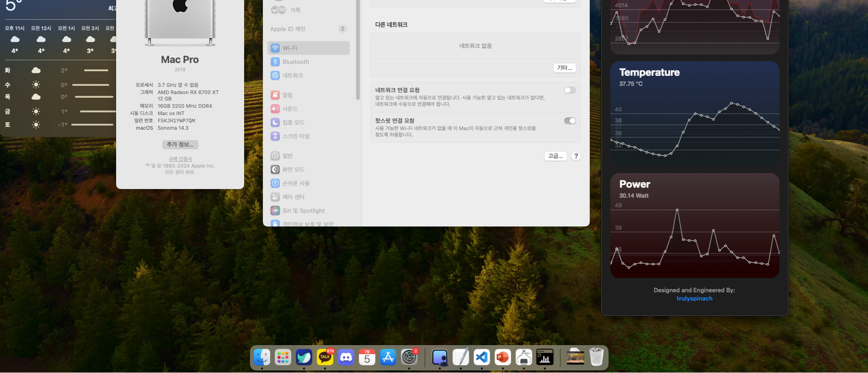This screenshot has height=373, width=868.
Task: Open Apple ID 제안 row with badge
Action: [309, 29]
